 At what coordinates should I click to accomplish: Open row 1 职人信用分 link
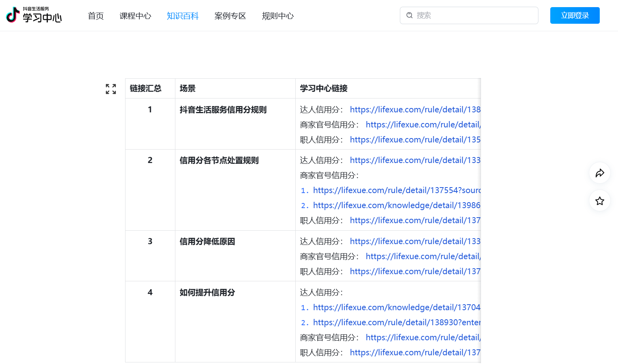tap(415, 140)
